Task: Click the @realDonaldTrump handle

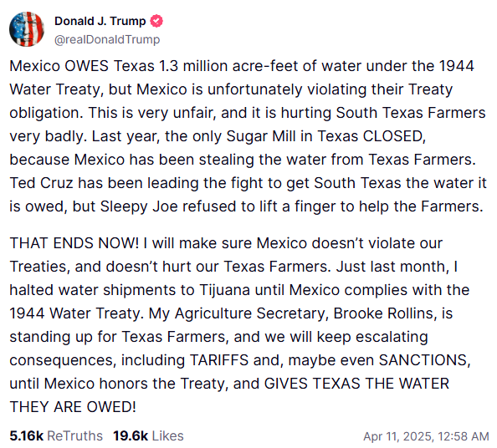Action: 107,39
